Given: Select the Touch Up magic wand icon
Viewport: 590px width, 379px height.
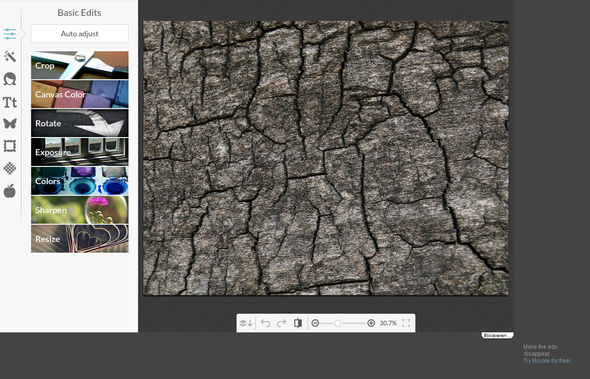Looking at the screenshot, I should point(10,56).
